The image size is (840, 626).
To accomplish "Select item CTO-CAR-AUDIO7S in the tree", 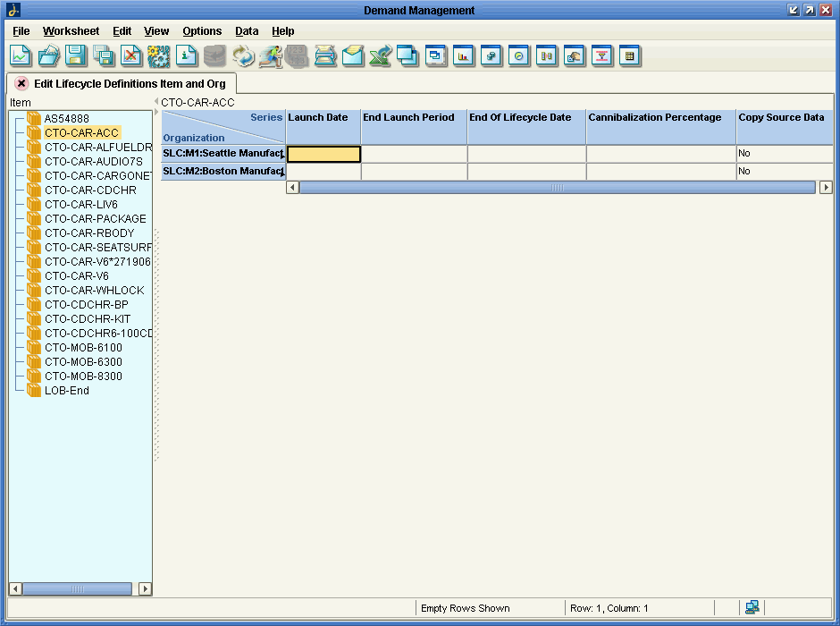I will tap(94, 161).
